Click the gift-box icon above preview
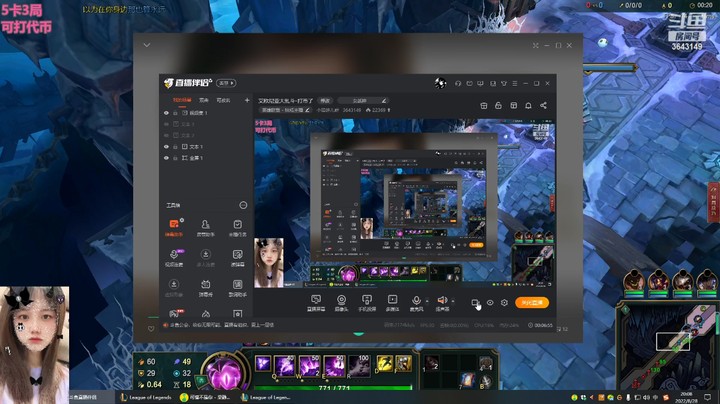 (484, 106)
